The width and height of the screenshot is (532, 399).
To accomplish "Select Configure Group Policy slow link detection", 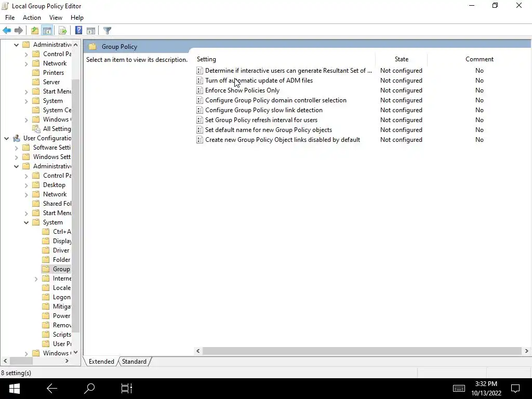I will coord(263,110).
